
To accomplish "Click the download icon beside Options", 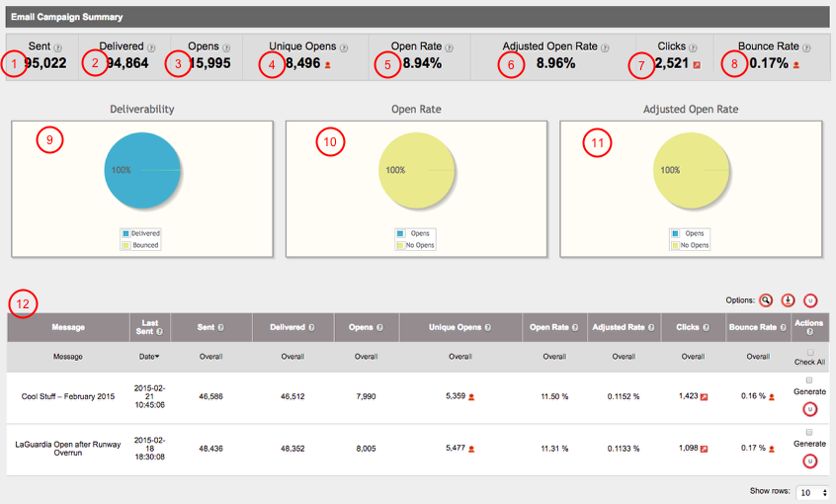I will tap(788, 299).
